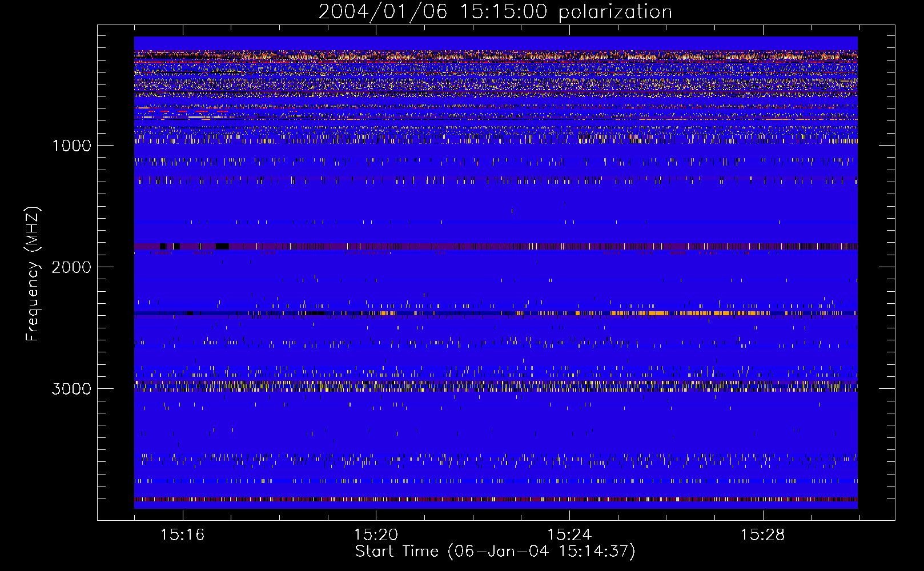
Task: Click the 2000 frequency tick label
Action: coord(71,267)
